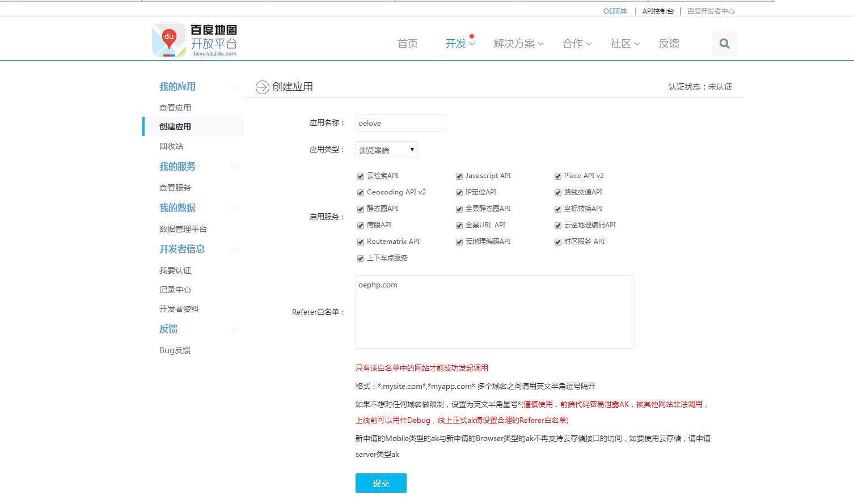Click the 开发者信息 section heading
Image resolution: width=854 pixels, height=504 pixels.
(182, 249)
